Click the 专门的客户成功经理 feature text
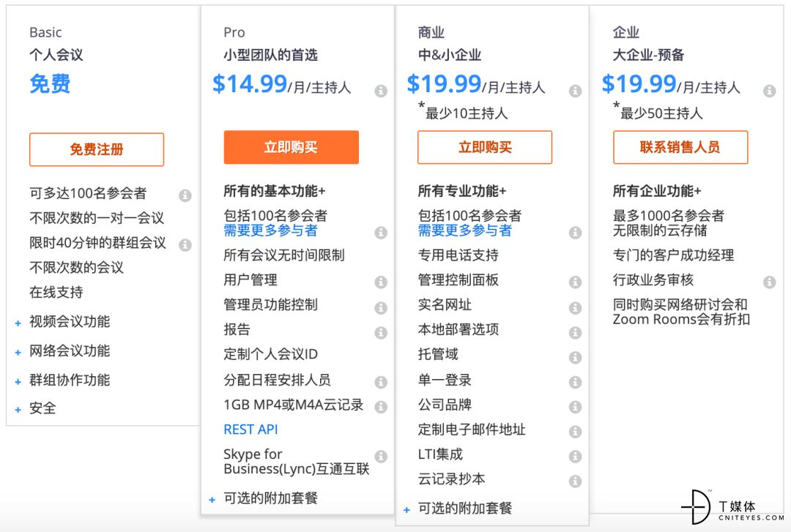This screenshot has width=791, height=532. (674, 255)
